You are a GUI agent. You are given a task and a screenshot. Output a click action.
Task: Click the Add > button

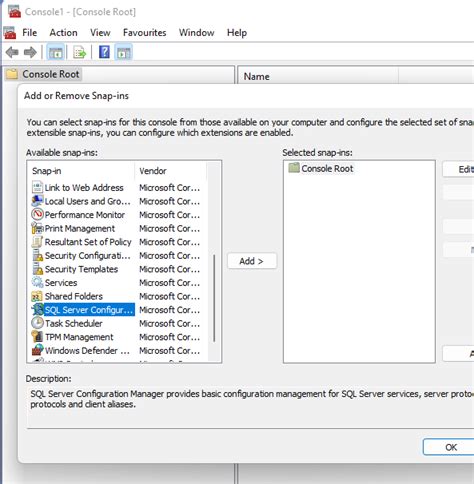252,261
